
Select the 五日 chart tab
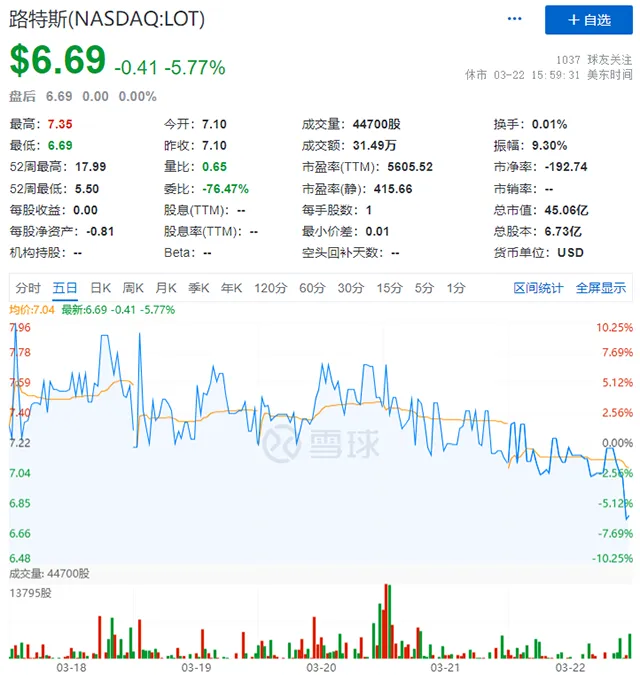[x=65, y=288]
